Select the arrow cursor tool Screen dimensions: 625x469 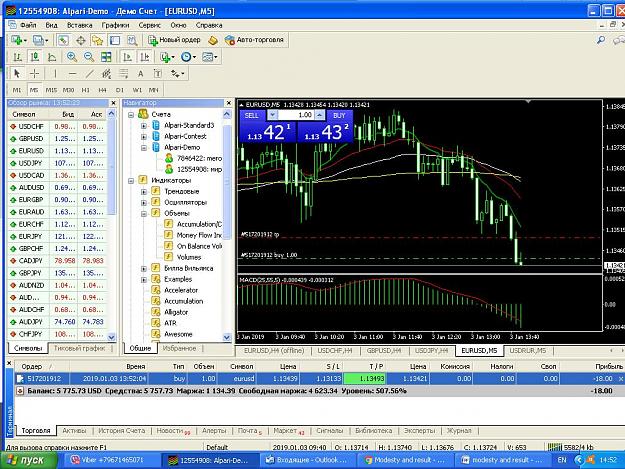[17, 73]
